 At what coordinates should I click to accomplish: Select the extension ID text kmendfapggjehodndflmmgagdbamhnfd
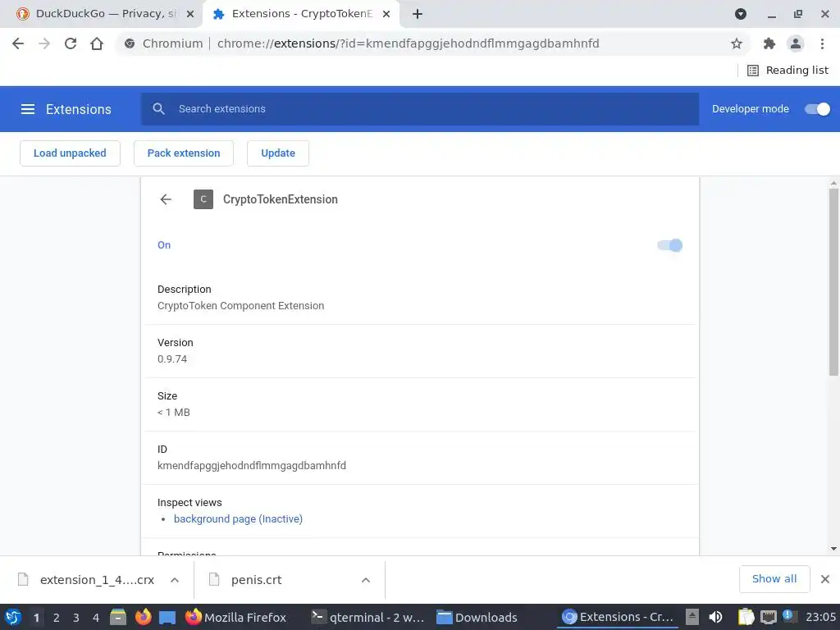click(252, 466)
